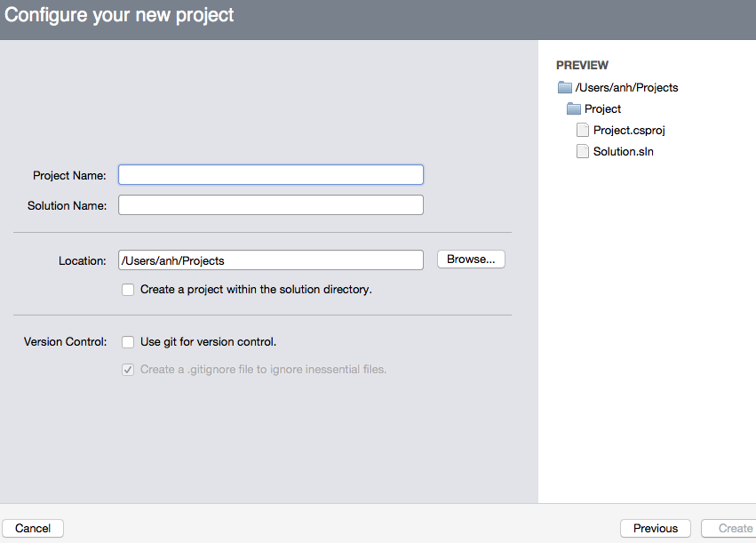Go back with the Previous button
This screenshot has width=756, height=543.
point(656,528)
